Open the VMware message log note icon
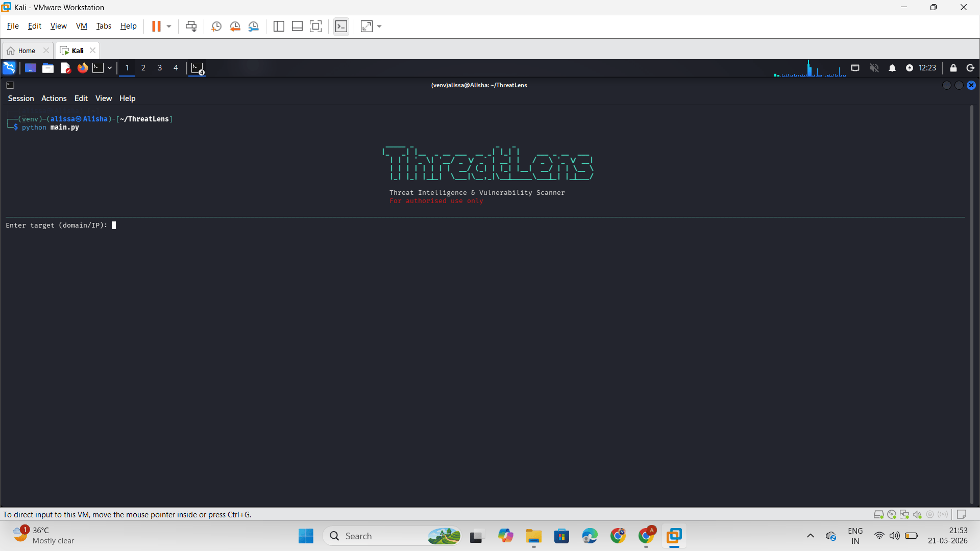 pyautogui.click(x=962, y=514)
